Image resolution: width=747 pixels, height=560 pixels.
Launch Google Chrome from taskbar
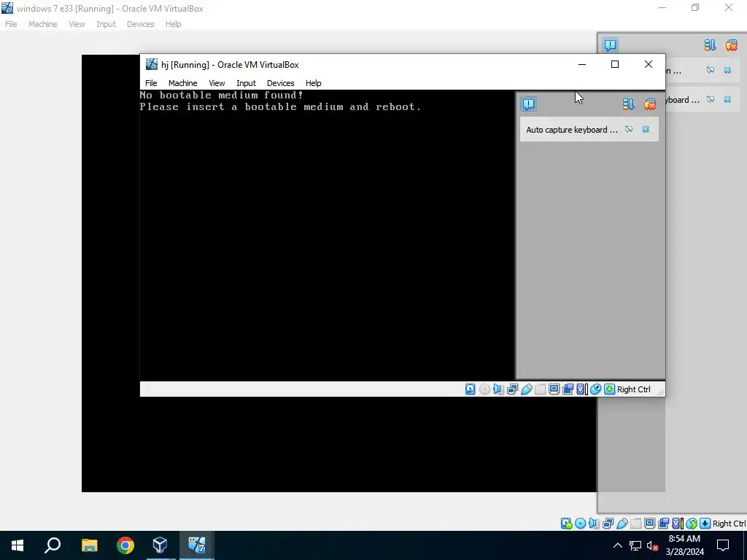(125, 545)
